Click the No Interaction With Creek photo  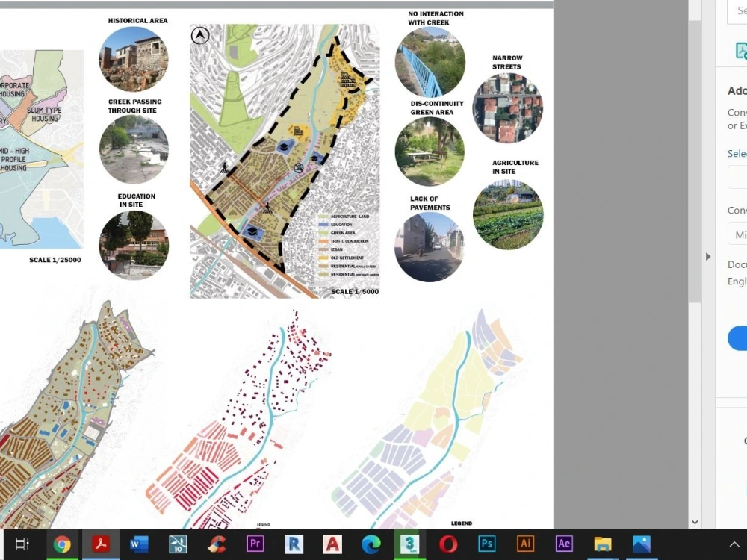(x=430, y=62)
